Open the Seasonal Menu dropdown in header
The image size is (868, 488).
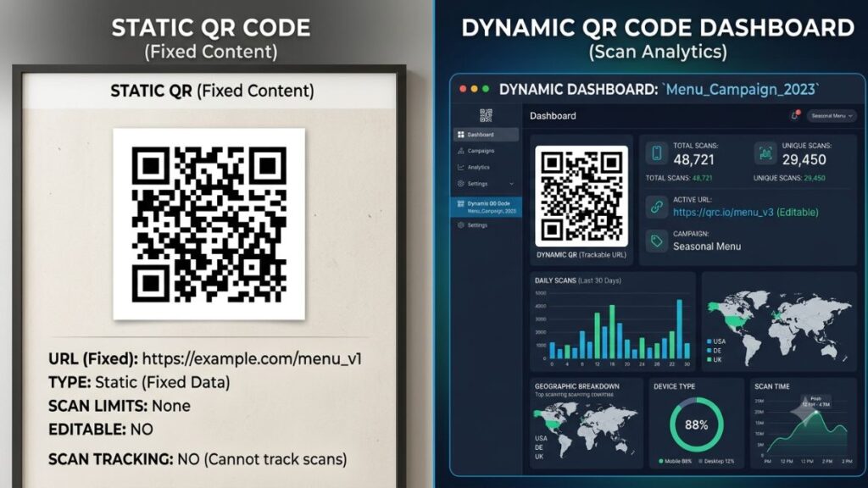(832, 115)
